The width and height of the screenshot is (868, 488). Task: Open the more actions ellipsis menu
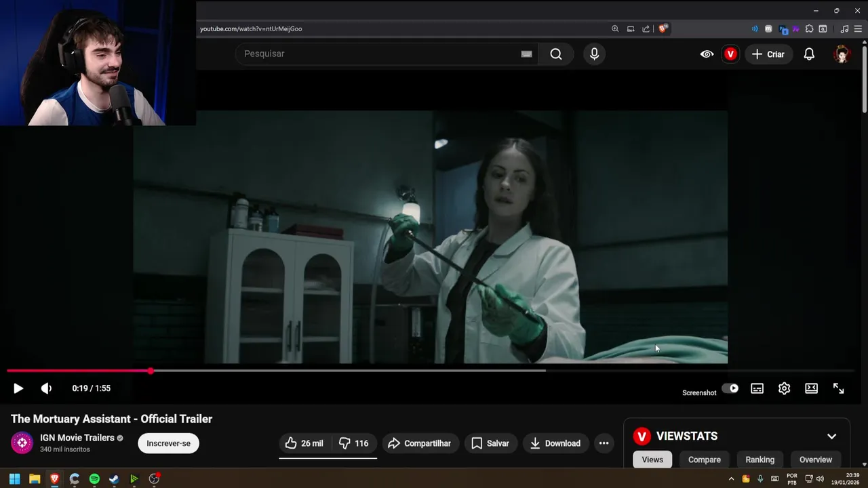point(604,443)
